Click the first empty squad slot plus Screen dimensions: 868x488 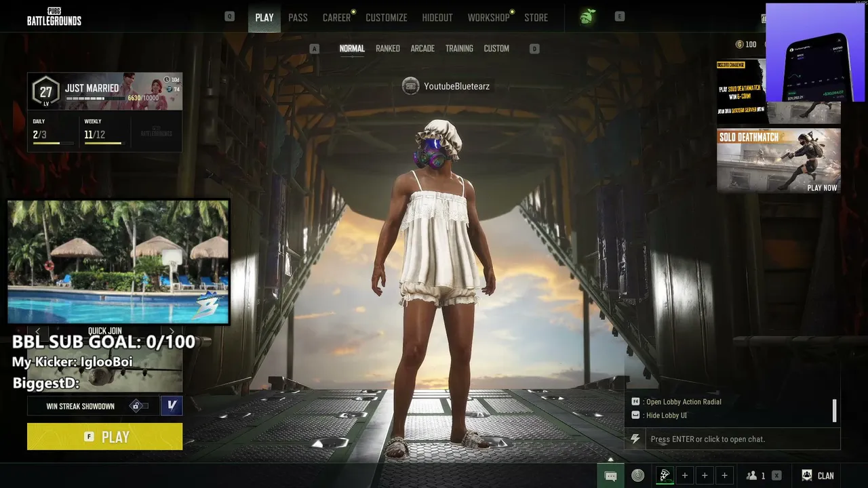point(685,476)
